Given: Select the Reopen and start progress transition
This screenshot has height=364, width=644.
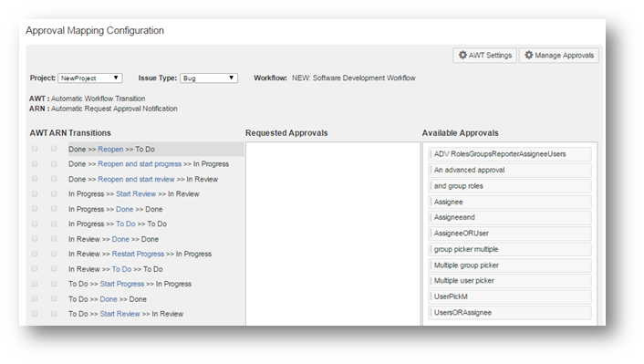Looking at the screenshot, I should (x=140, y=164).
